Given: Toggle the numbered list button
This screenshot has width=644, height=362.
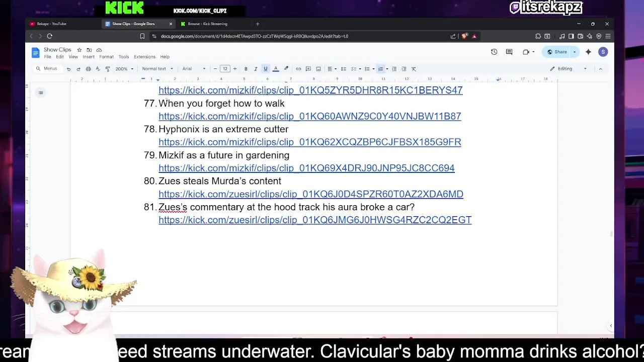Looking at the screenshot, I should [x=381, y=69].
